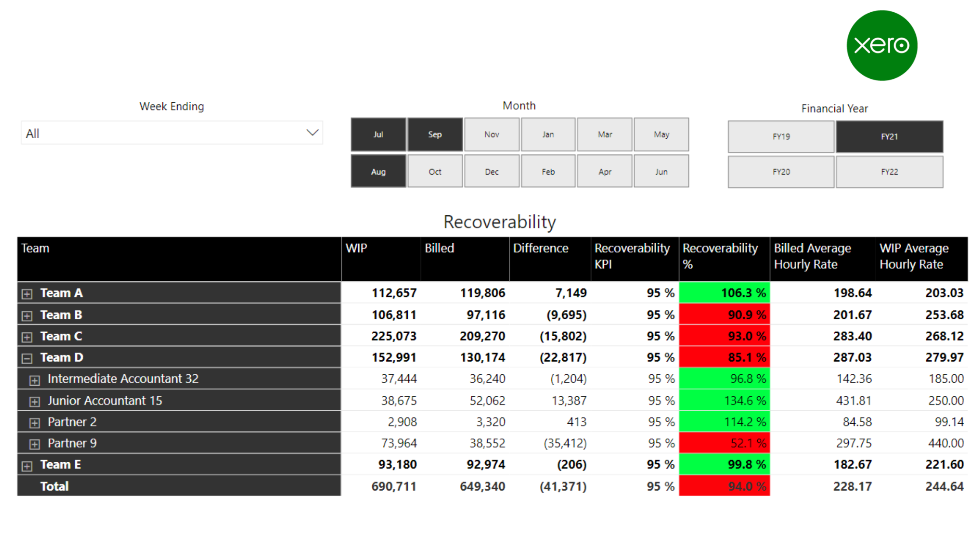This screenshot has height=551, width=980.
Task: Select December month button
Action: click(491, 171)
